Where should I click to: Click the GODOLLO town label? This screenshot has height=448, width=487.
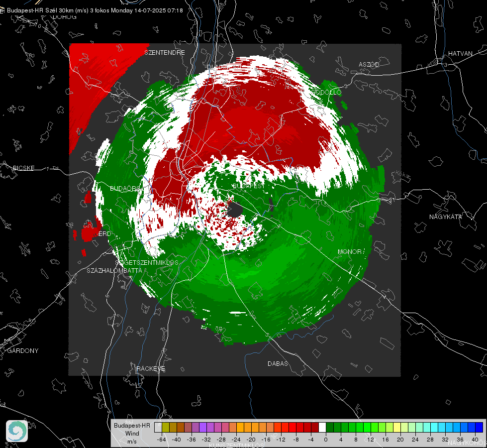(x=326, y=92)
